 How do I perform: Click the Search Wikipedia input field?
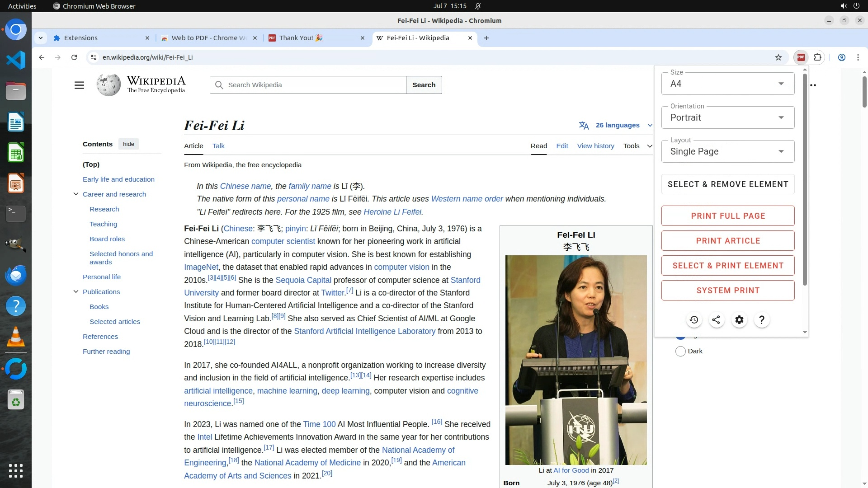click(312, 85)
